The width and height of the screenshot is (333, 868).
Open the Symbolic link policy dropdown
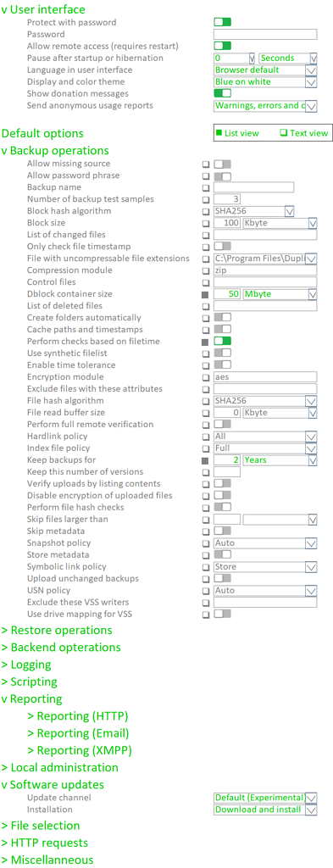(x=265, y=567)
